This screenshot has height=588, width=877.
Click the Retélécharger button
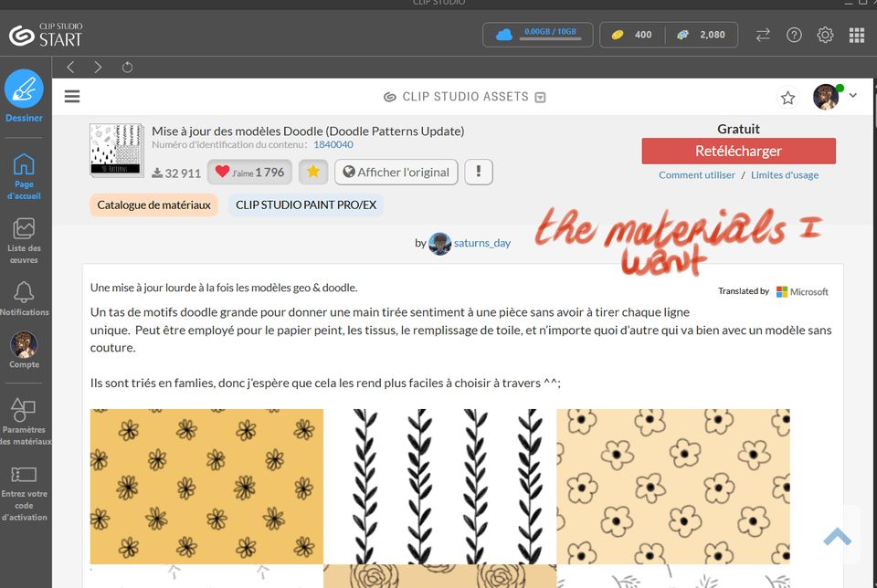[738, 151]
